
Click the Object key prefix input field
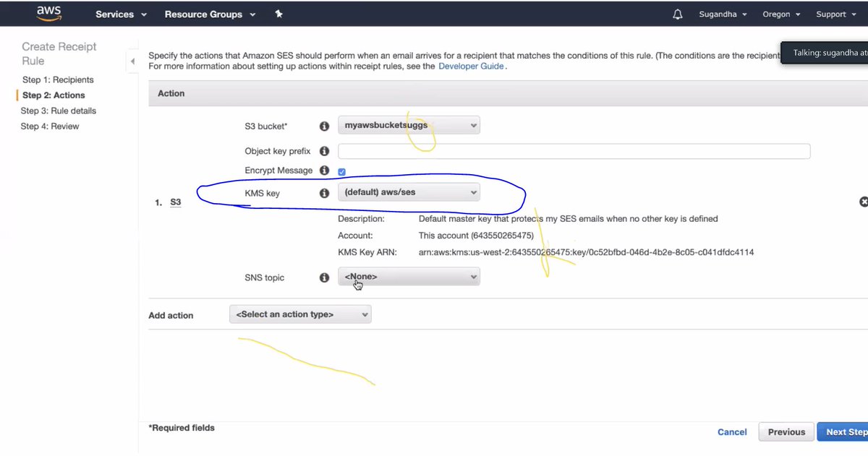[574, 151]
